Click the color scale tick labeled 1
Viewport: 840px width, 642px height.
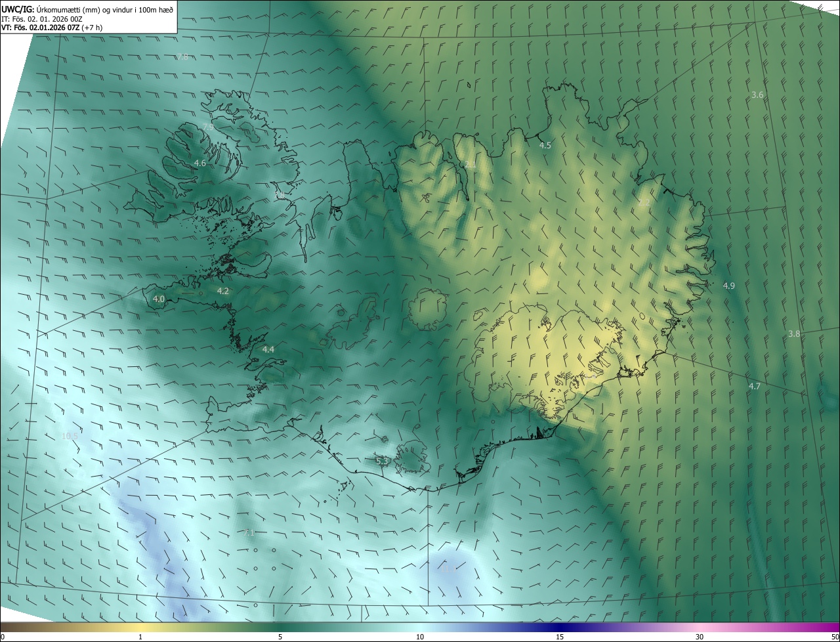coord(140,637)
